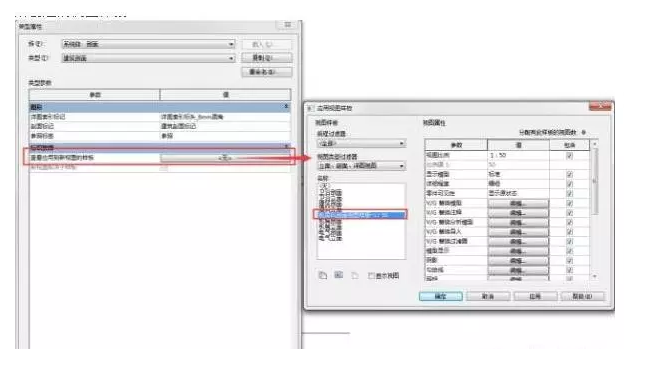Click 值 column header in Type Properties table
Screen dimensions: 661x366
coord(226,94)
